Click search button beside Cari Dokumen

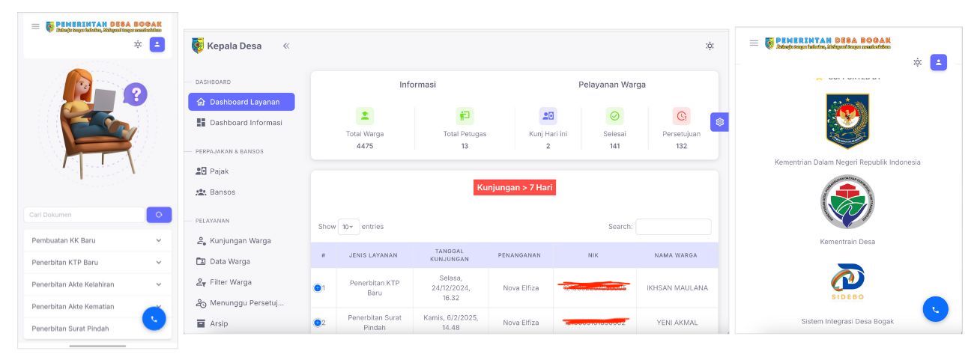coord(159,215)
